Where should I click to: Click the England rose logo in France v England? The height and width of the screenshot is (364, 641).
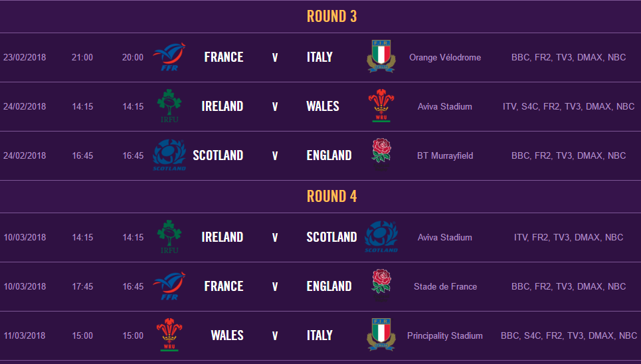pyautogui.click(x=381, y=285)
